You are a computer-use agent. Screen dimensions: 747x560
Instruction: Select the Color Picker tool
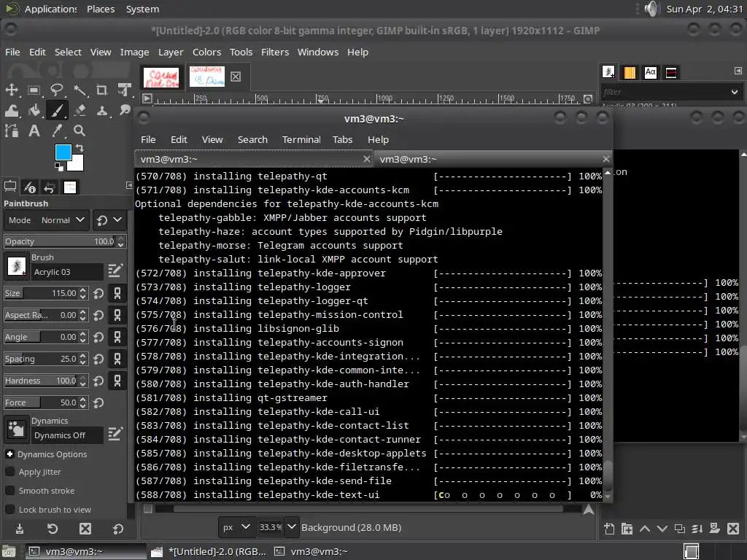pyautogui.click(x=57, y=131)
